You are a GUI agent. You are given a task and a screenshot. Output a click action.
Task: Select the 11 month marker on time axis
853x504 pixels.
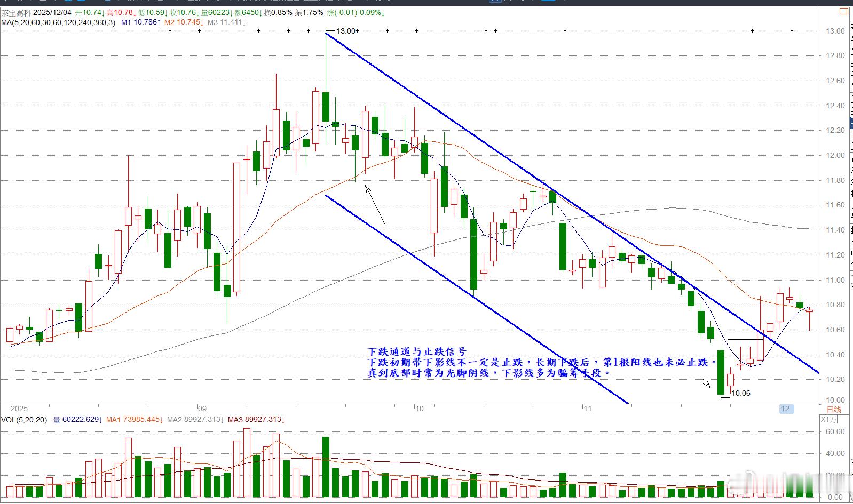(x=588, y=409)
